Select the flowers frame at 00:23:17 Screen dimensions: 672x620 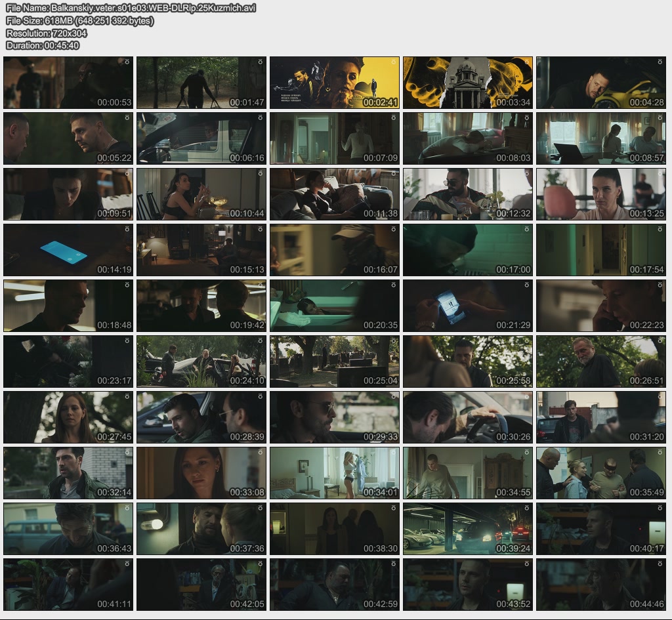pos(68,362)
